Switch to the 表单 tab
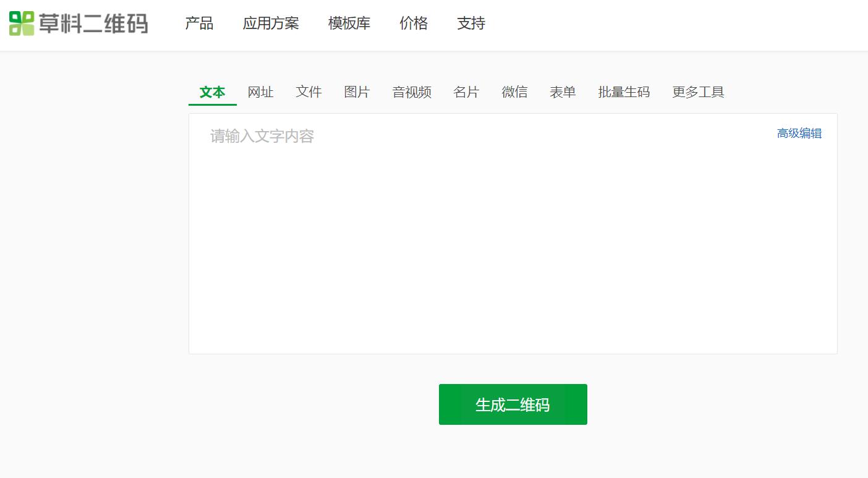Viewport: 868px width, 478px height. click(x=563, y=92)
